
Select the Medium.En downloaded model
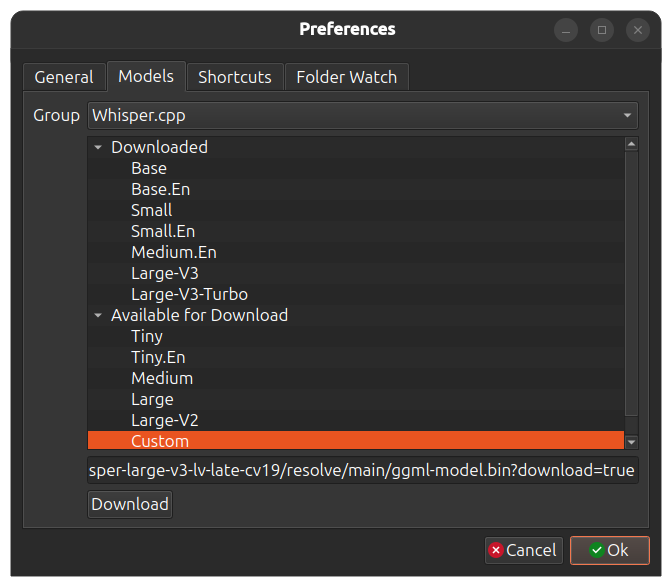click(x=173, y=252)
